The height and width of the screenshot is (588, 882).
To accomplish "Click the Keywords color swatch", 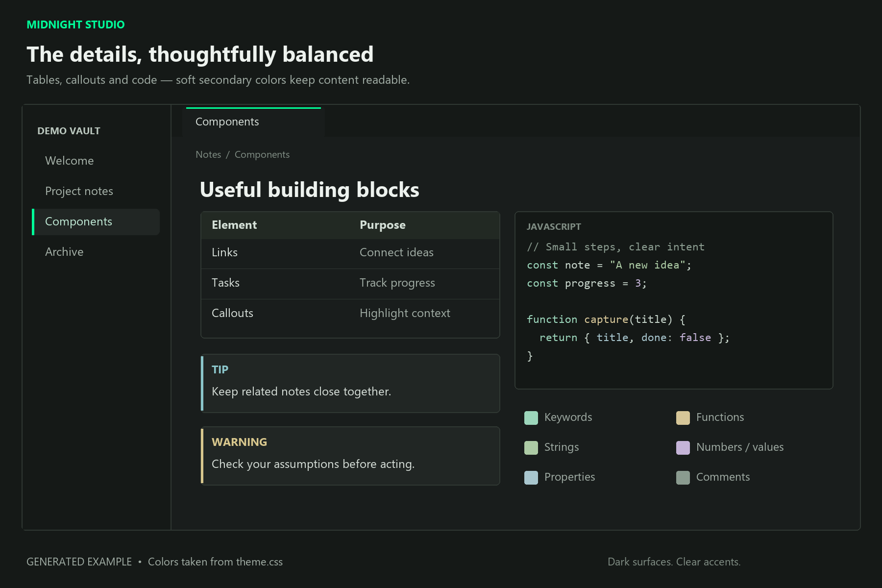I will coord(531,417).
